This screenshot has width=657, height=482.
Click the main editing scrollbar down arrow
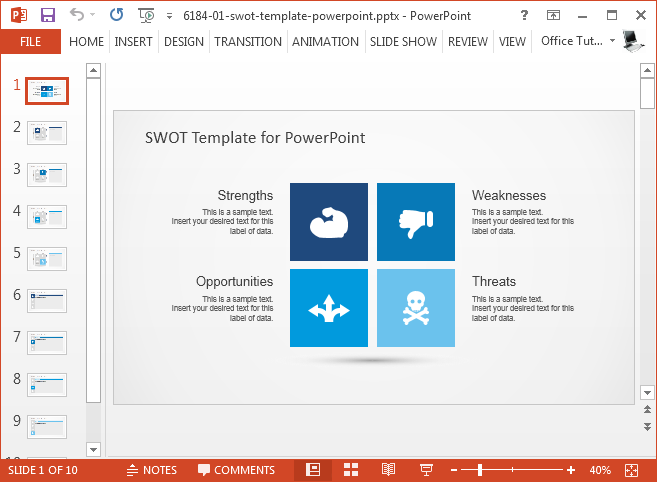[x=647, y=393]
